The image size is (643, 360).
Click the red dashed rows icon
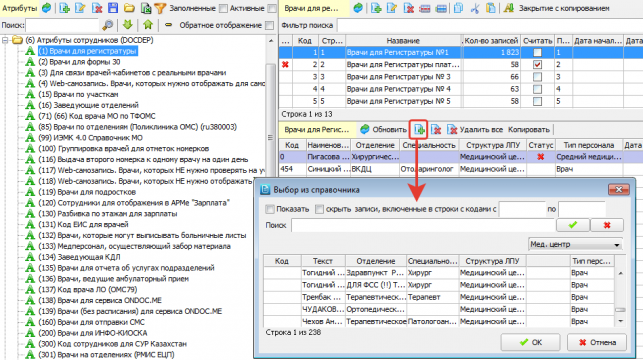[x=425, y=8]
